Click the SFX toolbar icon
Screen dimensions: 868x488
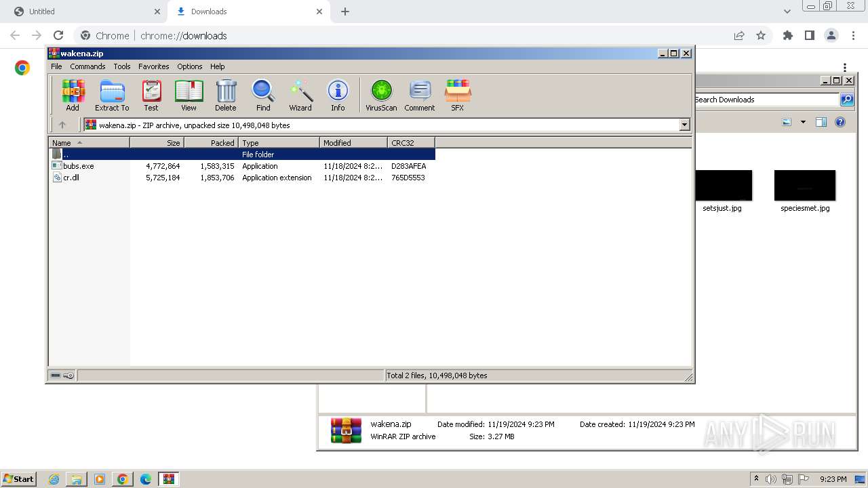(x=458, y=95)
